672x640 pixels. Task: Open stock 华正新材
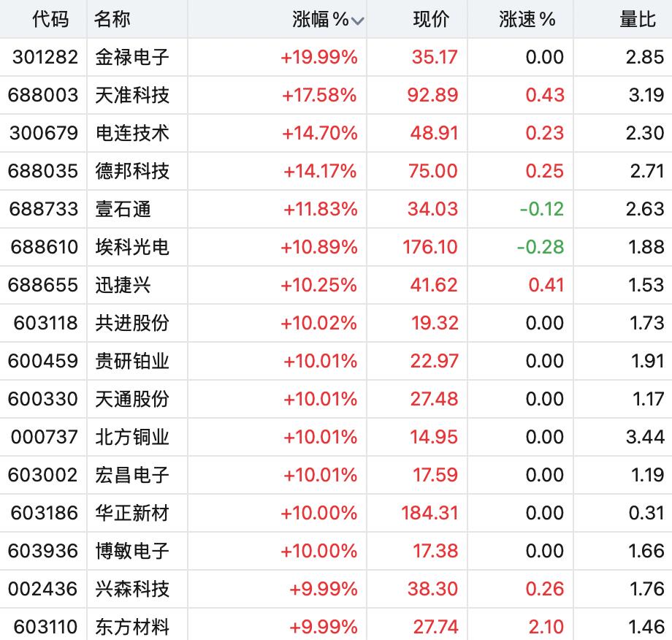(x=132, y=513)
